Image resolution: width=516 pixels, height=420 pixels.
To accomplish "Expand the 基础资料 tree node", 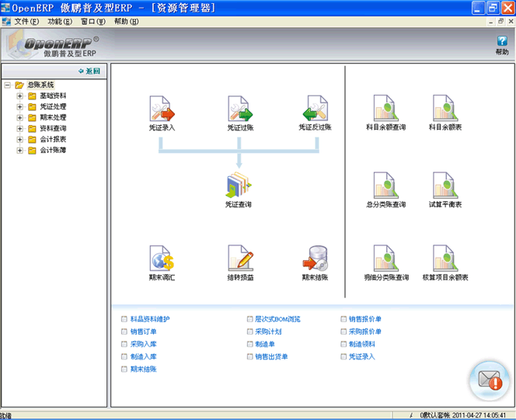I will 19,96.
